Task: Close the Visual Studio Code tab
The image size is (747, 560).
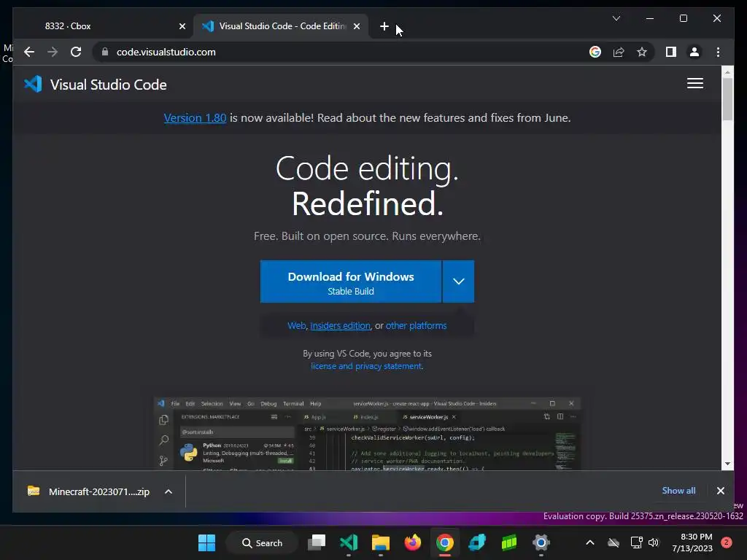Action: 356,26
